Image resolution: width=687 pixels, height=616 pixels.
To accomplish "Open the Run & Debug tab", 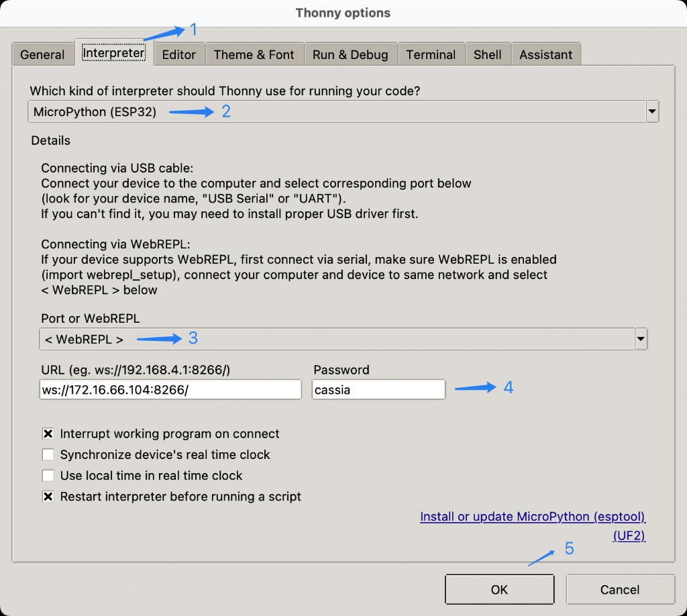I will [x=350, y=55].
